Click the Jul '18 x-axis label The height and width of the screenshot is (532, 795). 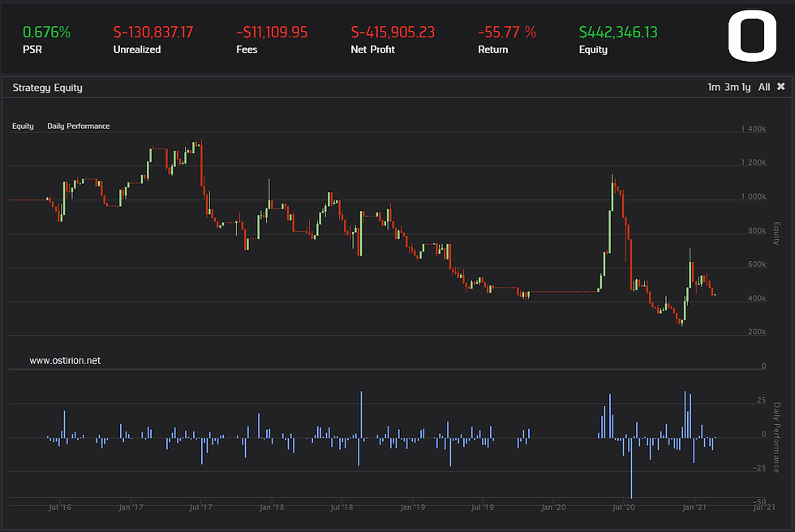pyautogui.click(x=342, y=507)
